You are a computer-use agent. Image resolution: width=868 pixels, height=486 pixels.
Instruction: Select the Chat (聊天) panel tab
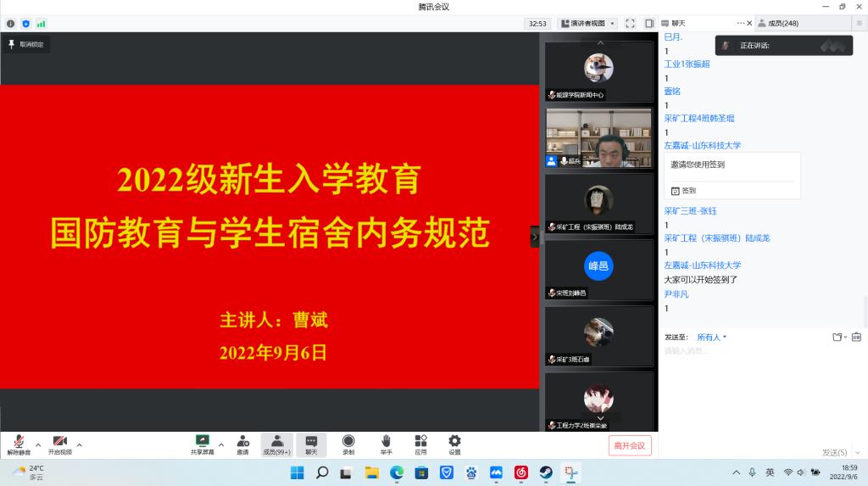tap(678, 23)
